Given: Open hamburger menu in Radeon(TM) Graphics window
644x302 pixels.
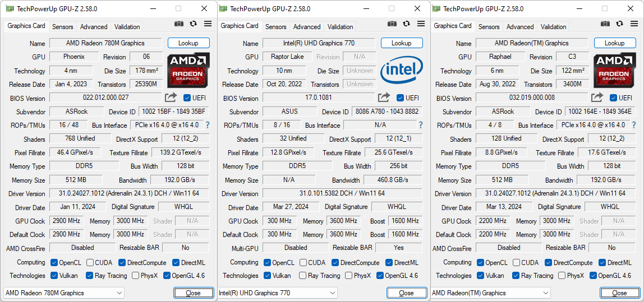Looking at the screenshot, I should click(x=634, y=24).
